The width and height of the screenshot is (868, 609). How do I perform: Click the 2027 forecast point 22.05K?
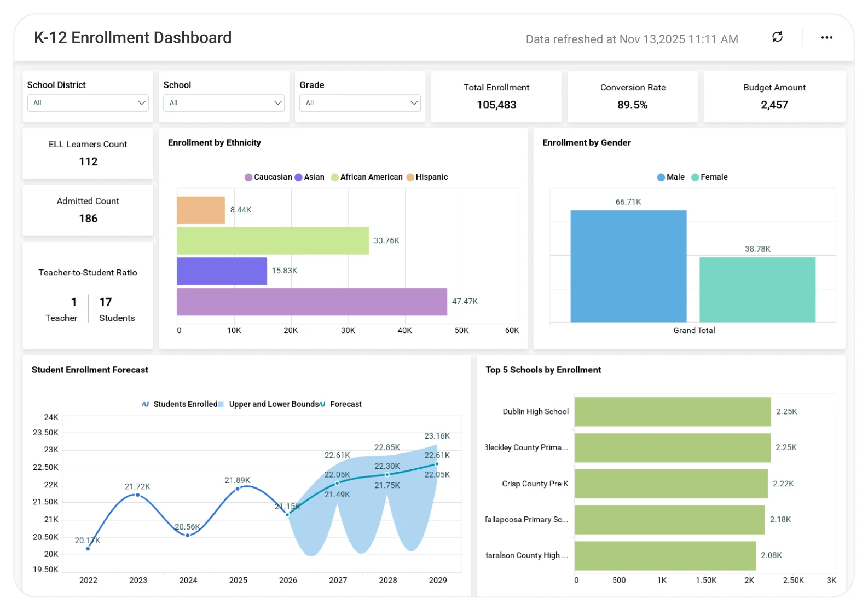tap(337, 483)
